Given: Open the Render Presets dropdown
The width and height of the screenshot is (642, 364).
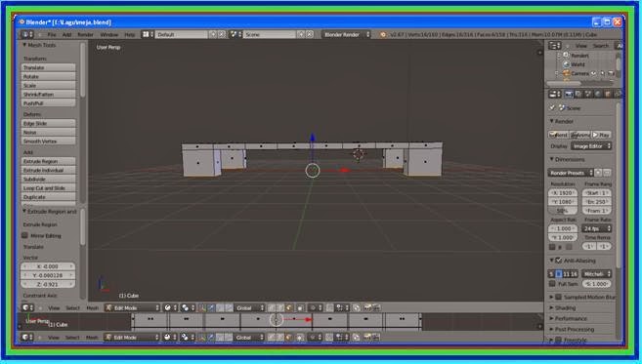Looking at the screenshot, I should point(571,173).
